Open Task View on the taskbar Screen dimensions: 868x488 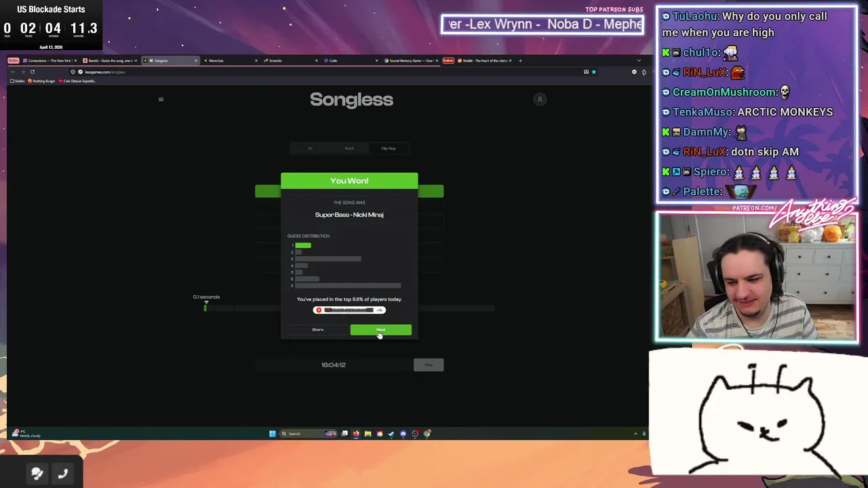pyautogui.click(x=344, y=434)
